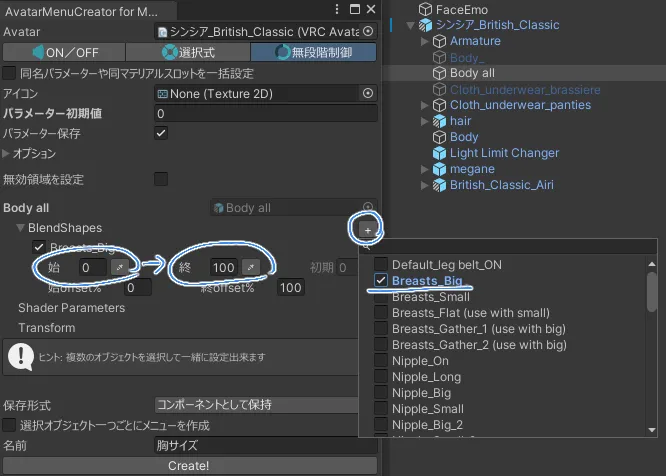666x476 pixels.
Task: Switch to the ON/OFF mode tab
Action: click(x=64, y=52)
